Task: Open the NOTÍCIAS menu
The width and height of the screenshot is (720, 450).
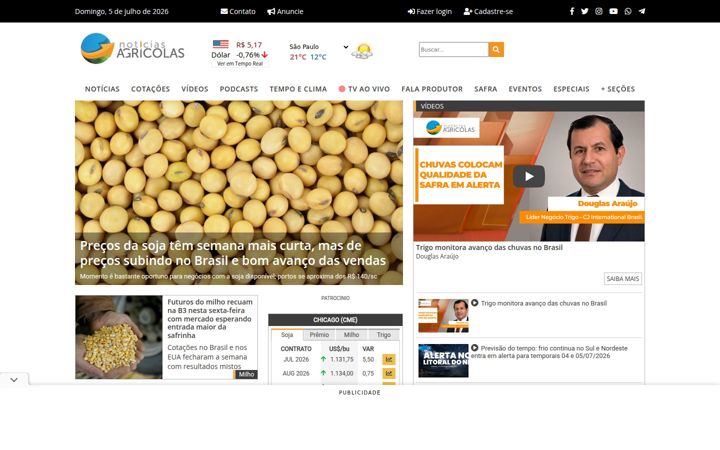Action: click(102, 89)
